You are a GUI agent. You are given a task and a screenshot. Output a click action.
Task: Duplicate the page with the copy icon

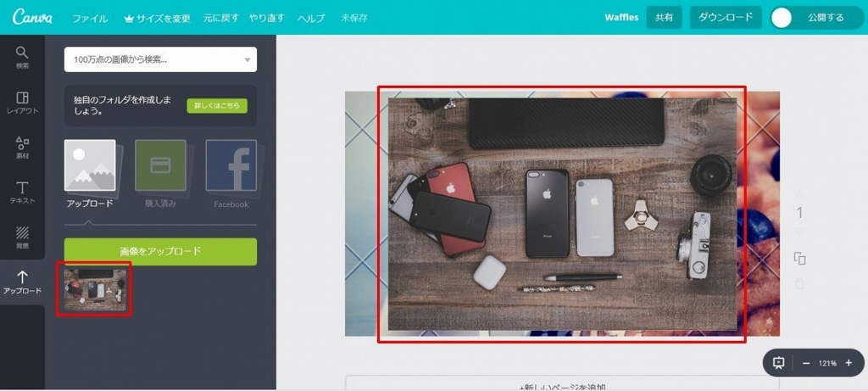click(x=799, y=259)
